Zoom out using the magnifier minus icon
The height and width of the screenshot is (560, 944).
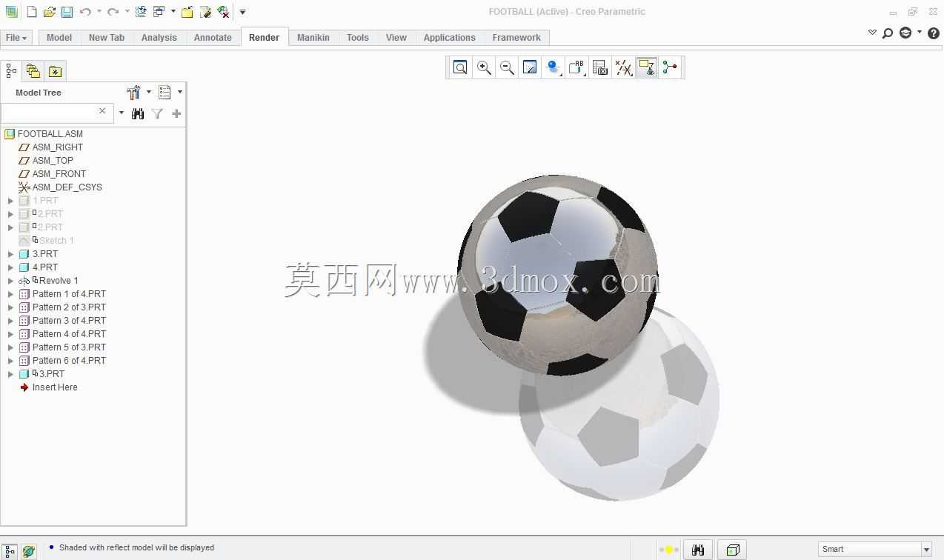[507, 67]
